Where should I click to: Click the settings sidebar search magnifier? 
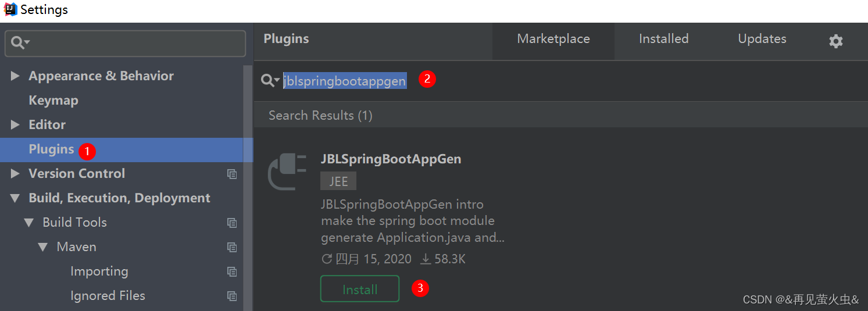tap(19, 42)
